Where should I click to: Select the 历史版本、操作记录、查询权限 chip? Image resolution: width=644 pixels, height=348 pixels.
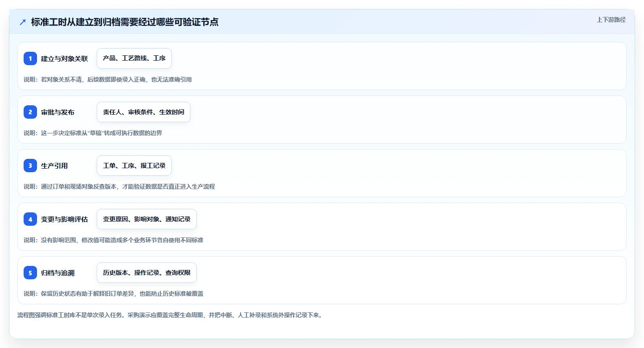147,273
